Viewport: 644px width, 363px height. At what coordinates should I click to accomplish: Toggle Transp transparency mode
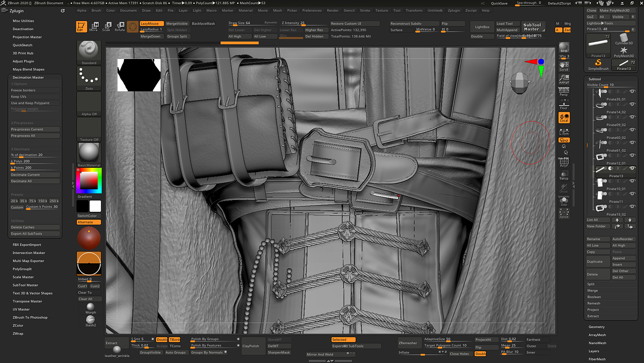pyautogui.click(x=564, y=175)
